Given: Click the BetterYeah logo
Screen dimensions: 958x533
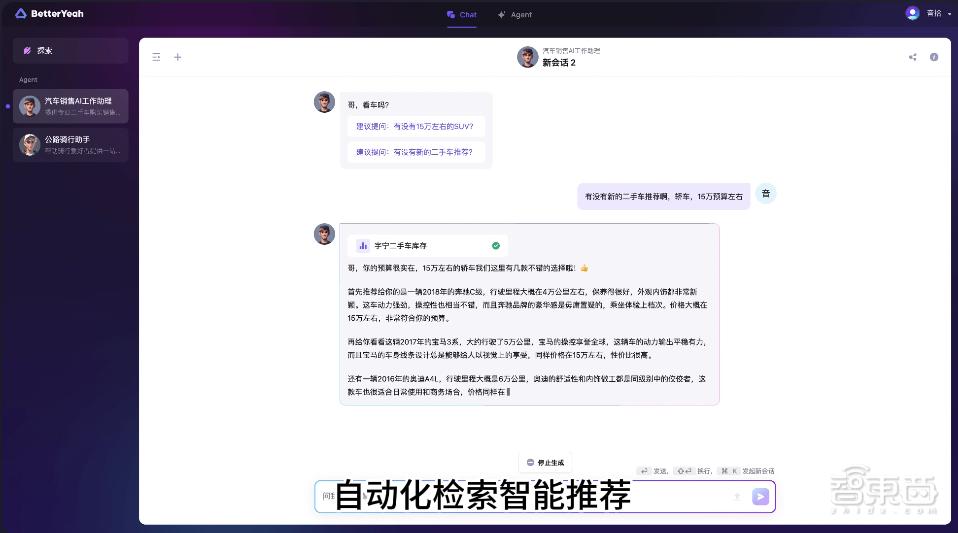Looking at the screenshot, I should [x=49, y=13].
